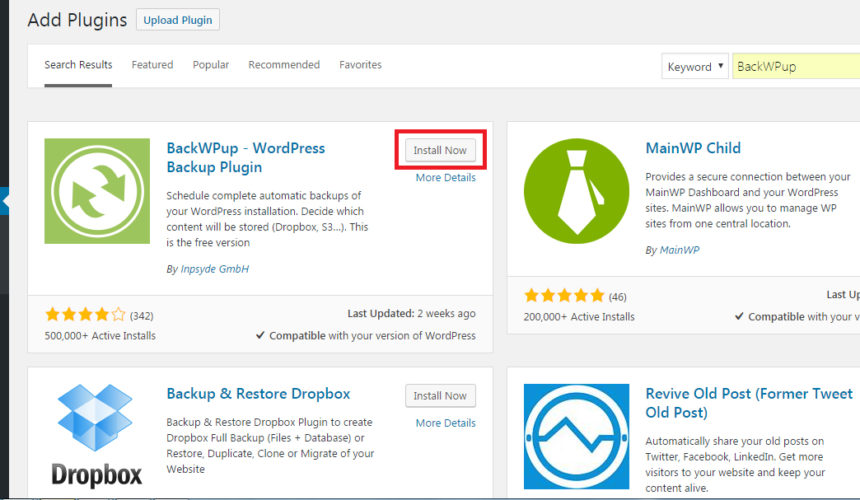Click the '(46)' rating count

click(618, 297)
